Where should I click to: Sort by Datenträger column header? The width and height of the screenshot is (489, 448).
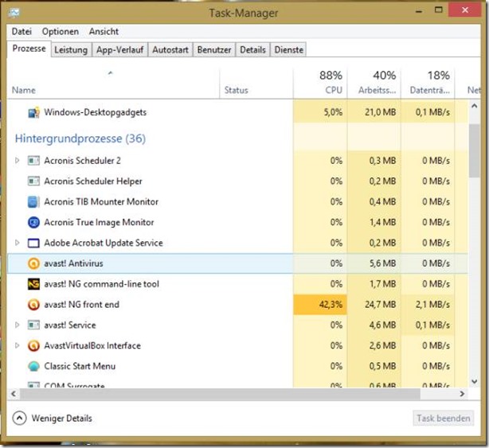pos(428,83)
